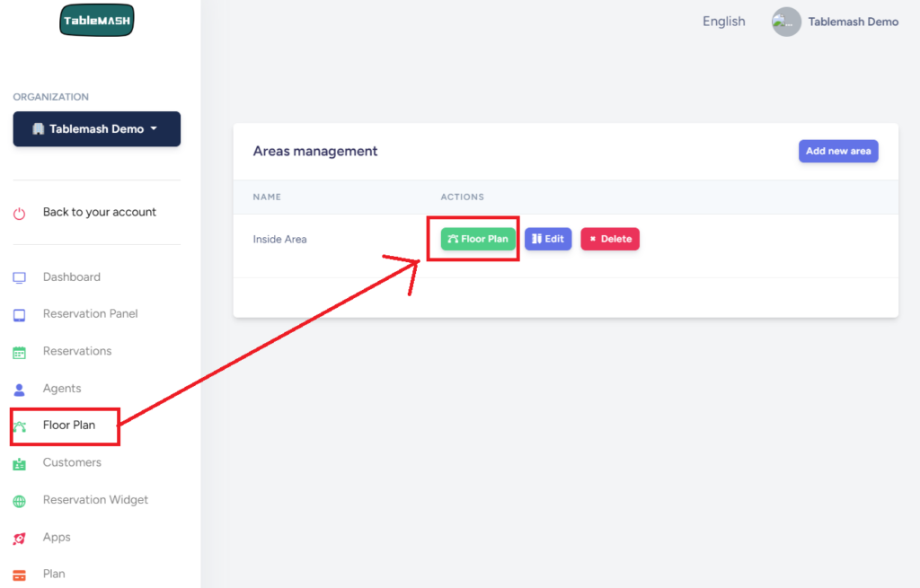920x588 pixels.
Task: Click the Plan credit card icon
Action: [20, 575]
